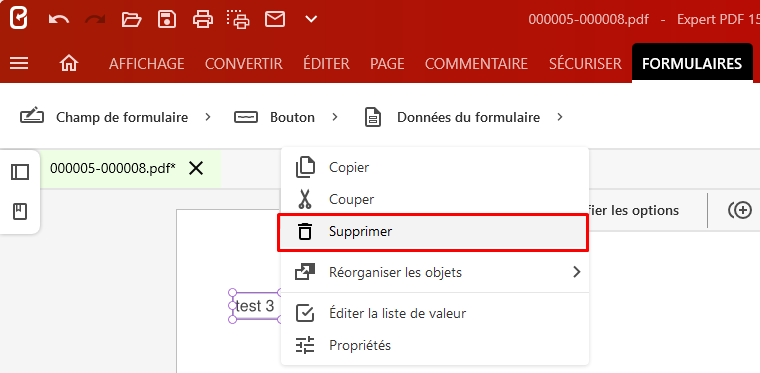Open the bookmarks panel icon

pos(20,212)
